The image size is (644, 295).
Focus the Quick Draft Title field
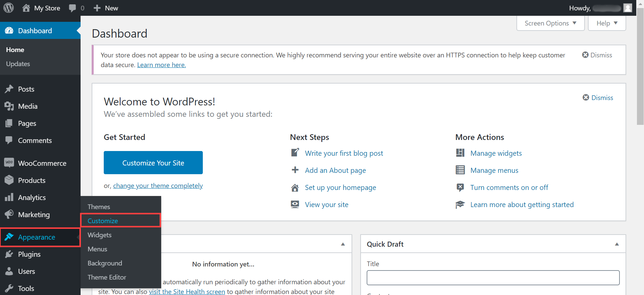pyautogui.click(x=493, y=278)
